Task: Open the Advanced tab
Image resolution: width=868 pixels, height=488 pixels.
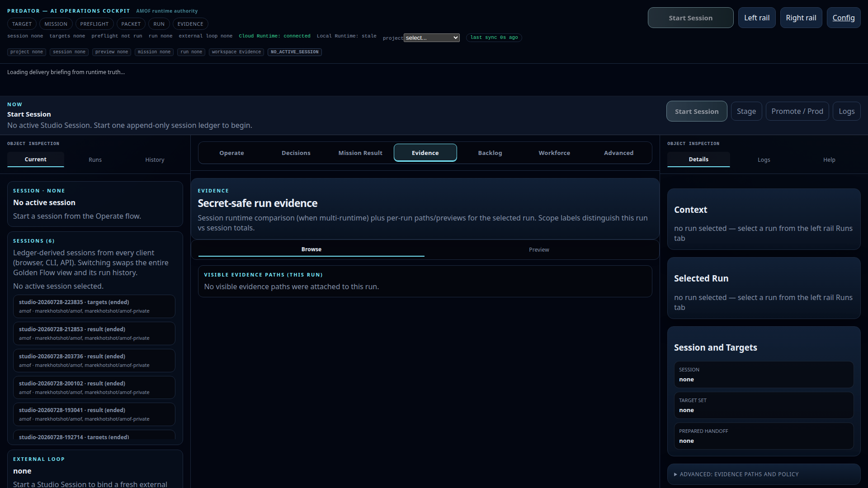Action: click(618, 153)
